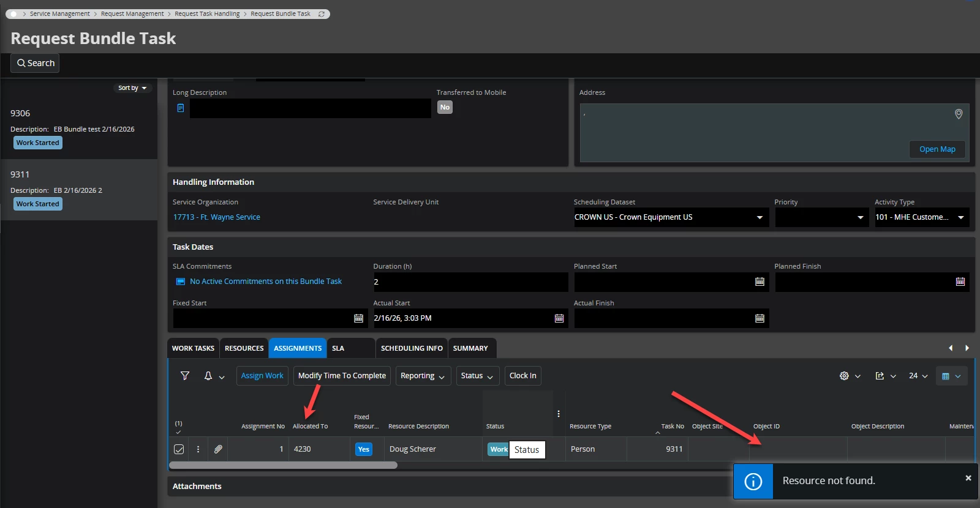Open the Activity Type dropdown

(960, 217)
